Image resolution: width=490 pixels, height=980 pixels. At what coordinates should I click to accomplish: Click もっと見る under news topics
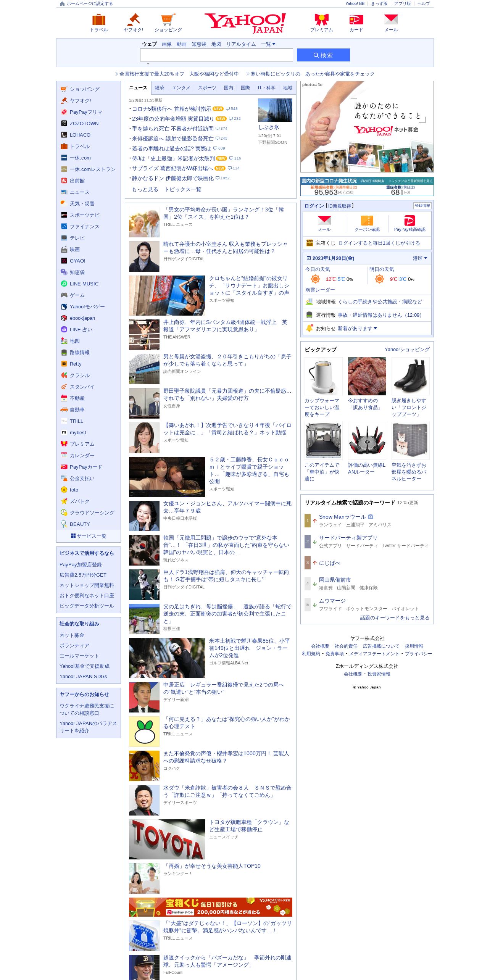(x=145, y=190)
